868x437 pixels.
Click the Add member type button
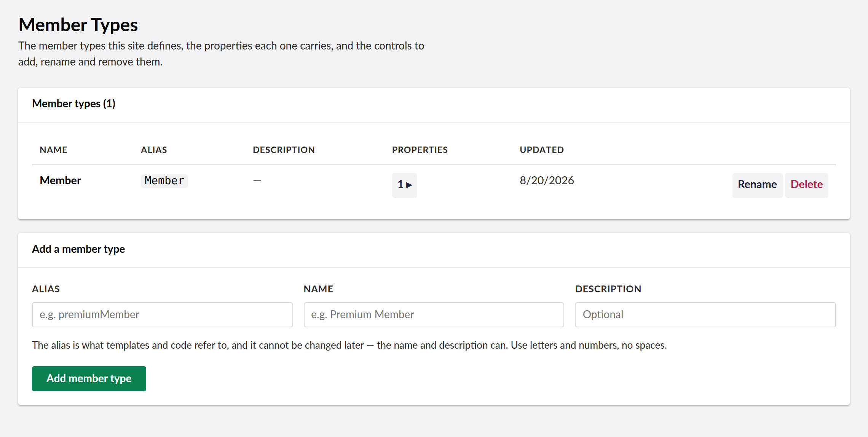[x=89, y=378]
